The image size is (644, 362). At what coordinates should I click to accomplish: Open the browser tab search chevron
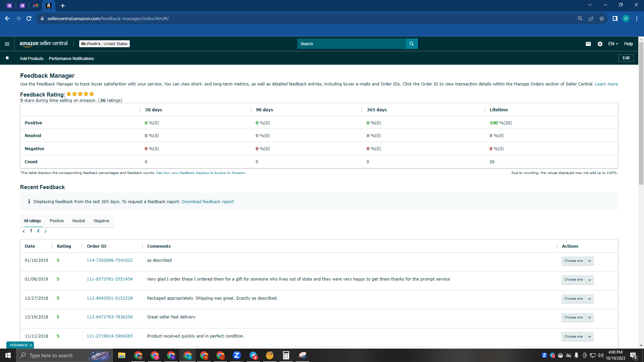coord(590,5)
